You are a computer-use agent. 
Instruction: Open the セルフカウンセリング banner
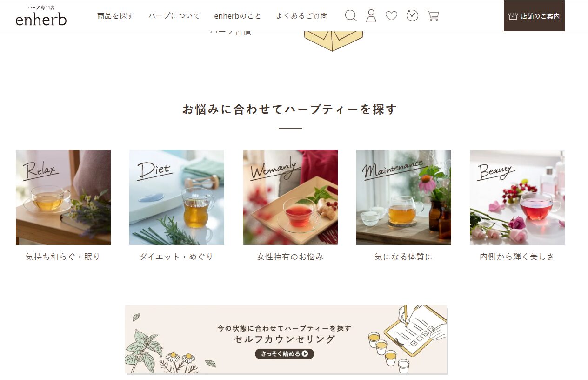286,340
